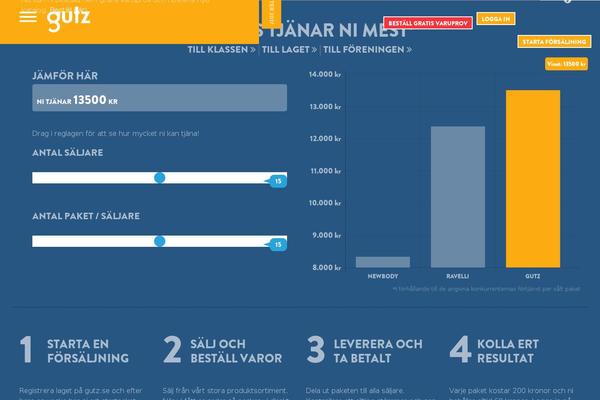Click the big step number 3
Screen dimensions: 600x400
tap(316, 349)
